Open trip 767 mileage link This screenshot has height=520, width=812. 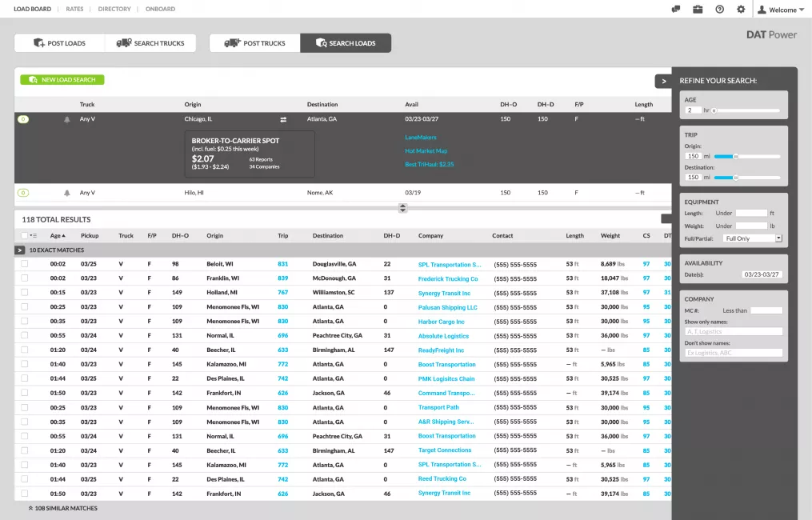[x=282, y=293]
